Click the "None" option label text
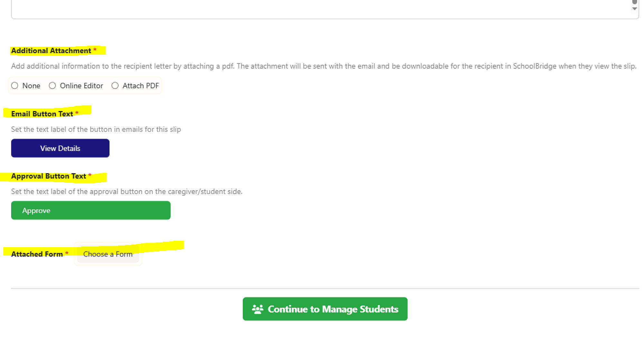 (x=31, y=86)
